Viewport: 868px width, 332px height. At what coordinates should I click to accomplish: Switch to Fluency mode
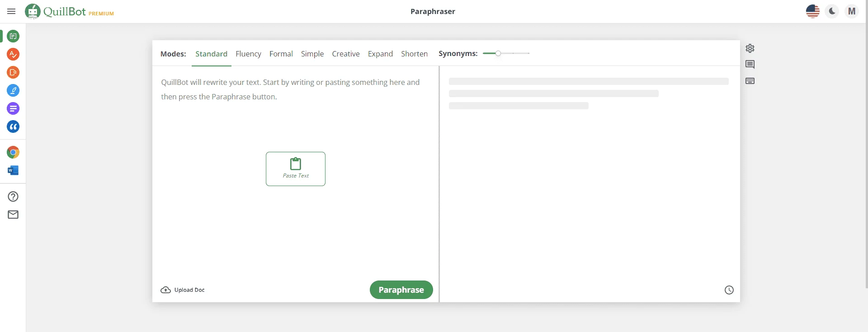point(248,54)
